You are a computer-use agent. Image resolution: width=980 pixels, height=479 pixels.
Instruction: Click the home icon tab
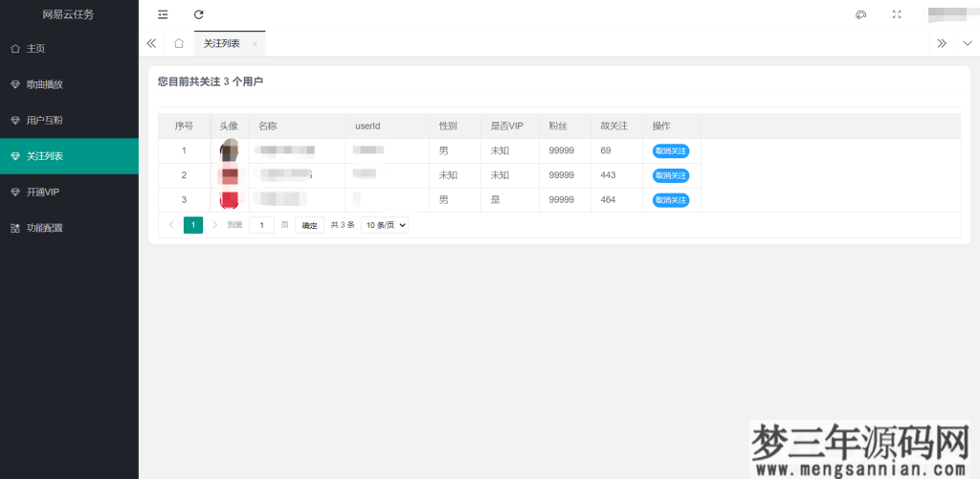[x=179, y=43]
